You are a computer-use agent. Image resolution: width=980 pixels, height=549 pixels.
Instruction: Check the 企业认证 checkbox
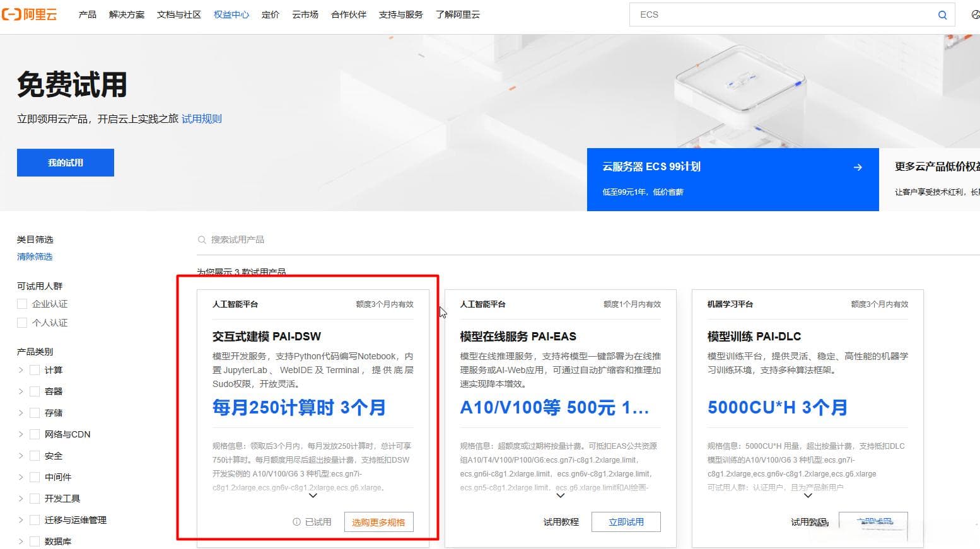pos(22,304)
